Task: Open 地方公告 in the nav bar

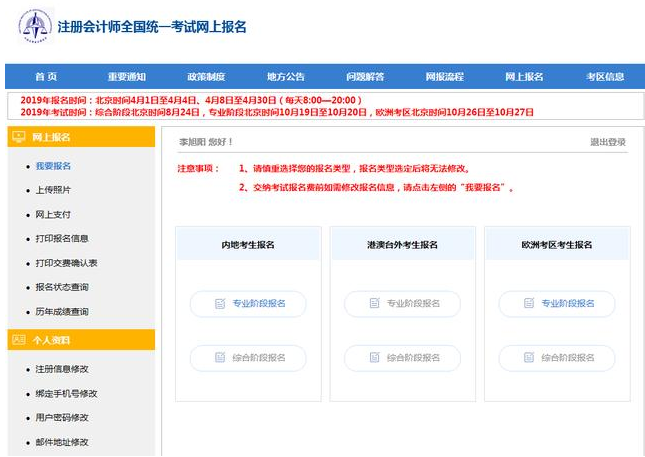Action: (285, 77)
